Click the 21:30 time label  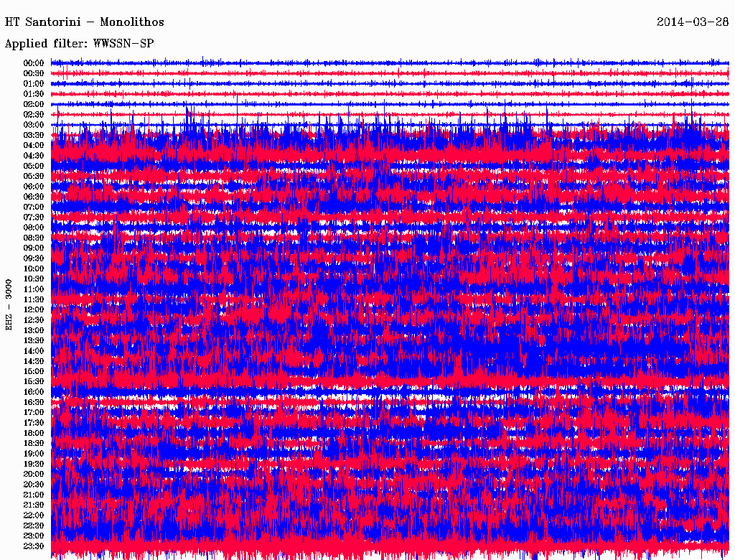coord(34,505)
